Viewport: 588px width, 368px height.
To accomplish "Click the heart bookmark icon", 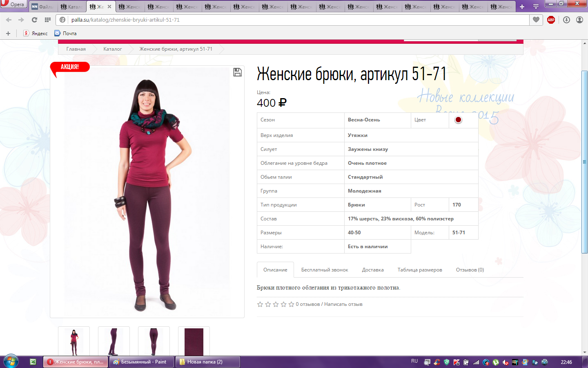I will click(x=536, y=20).
